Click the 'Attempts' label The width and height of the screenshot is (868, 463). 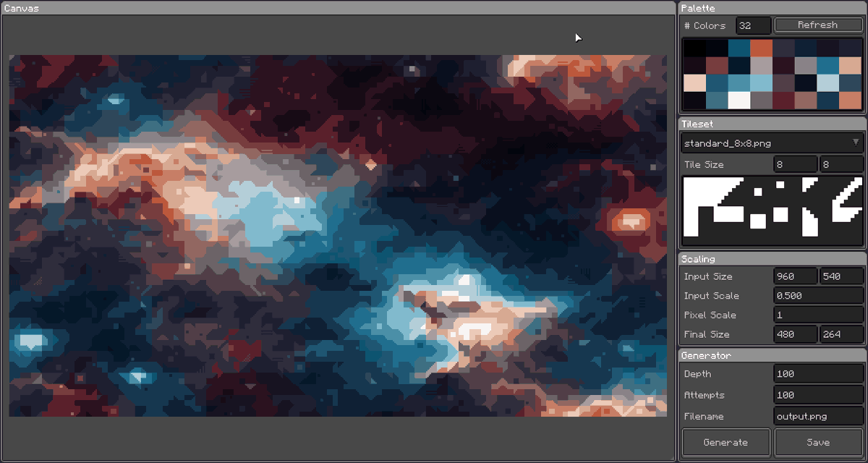pyautogui.click(x=704, y=395)
